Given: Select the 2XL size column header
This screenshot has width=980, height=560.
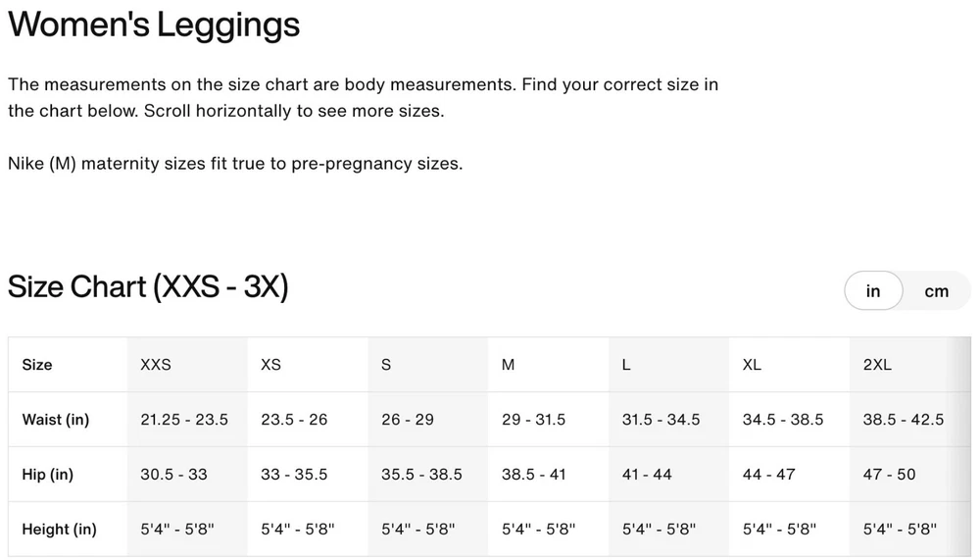Looking at the screenshot, I should [x=877, y=365].
